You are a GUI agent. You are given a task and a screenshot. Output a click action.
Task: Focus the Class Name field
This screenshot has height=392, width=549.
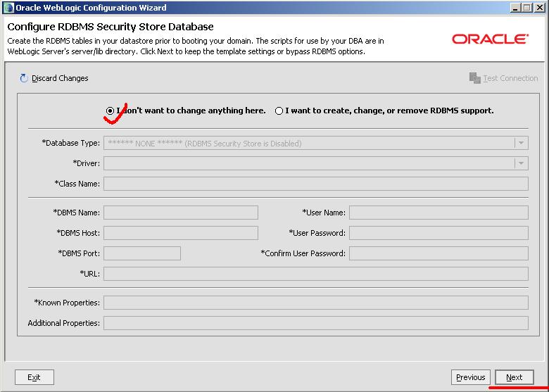point(316,184)
